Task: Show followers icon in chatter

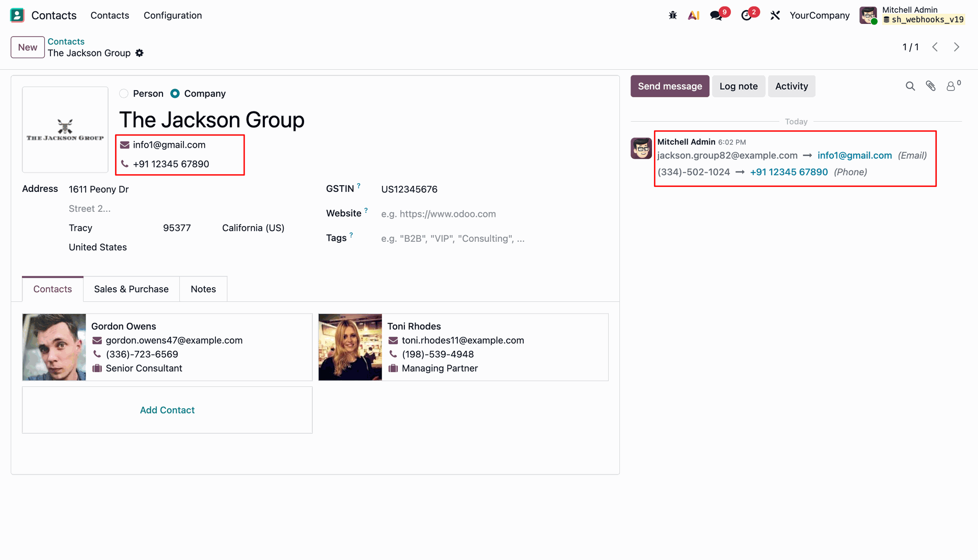Action: (951, 86)
